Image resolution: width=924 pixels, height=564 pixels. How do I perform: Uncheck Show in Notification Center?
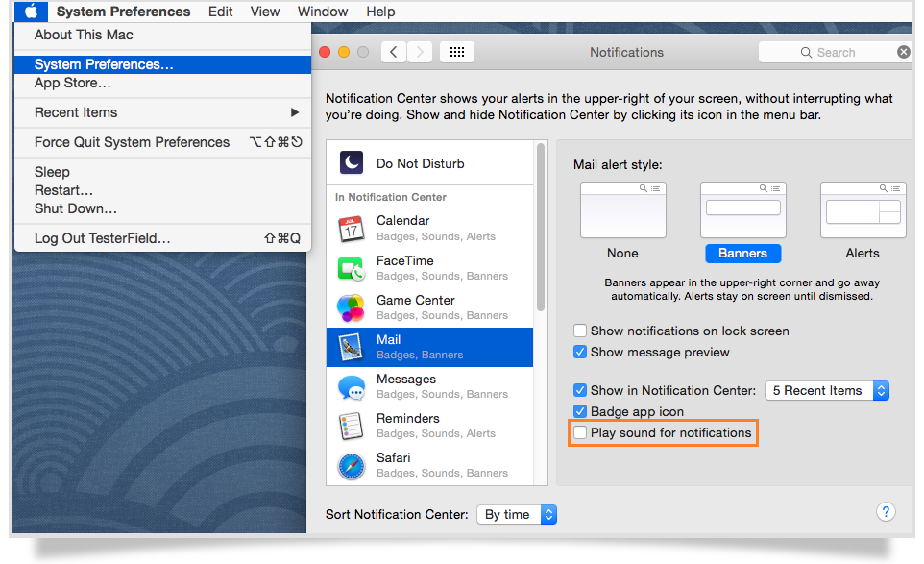[580, 390]
